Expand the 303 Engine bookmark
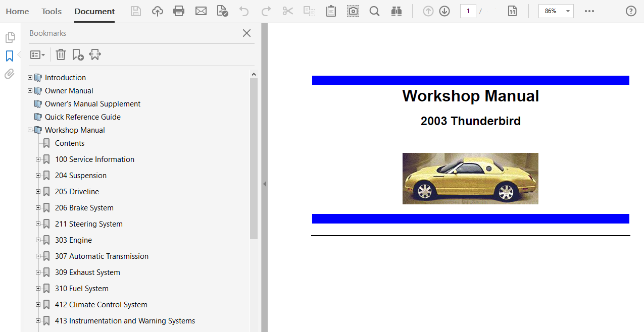The image size is (644, 332). coord(38,240)
